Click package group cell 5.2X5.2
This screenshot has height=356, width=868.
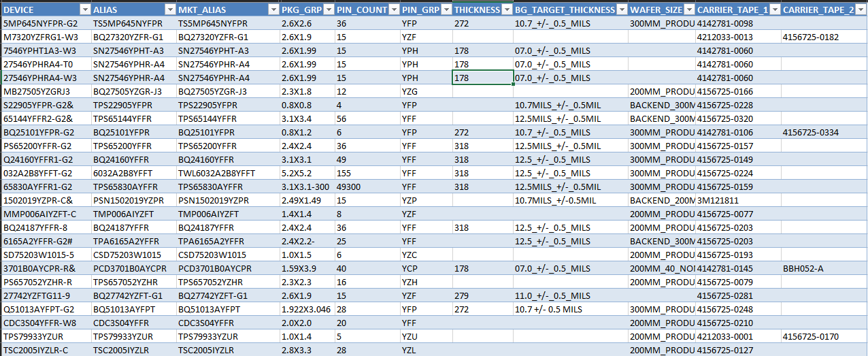coord(306,173)
